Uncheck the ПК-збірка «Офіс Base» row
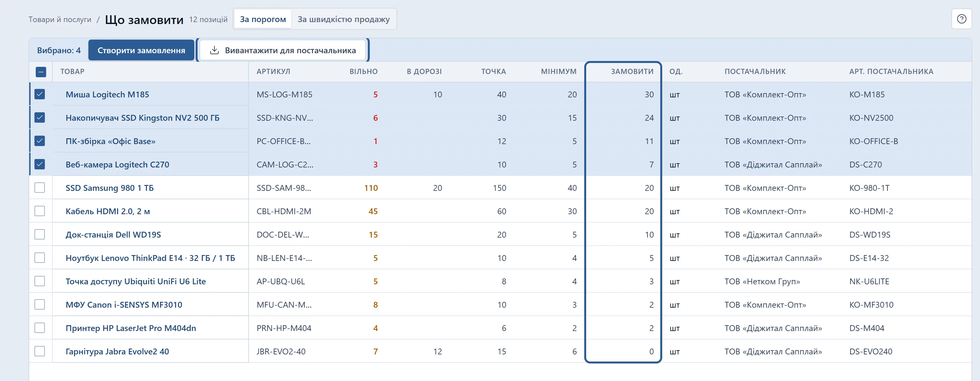 [40, 141]
